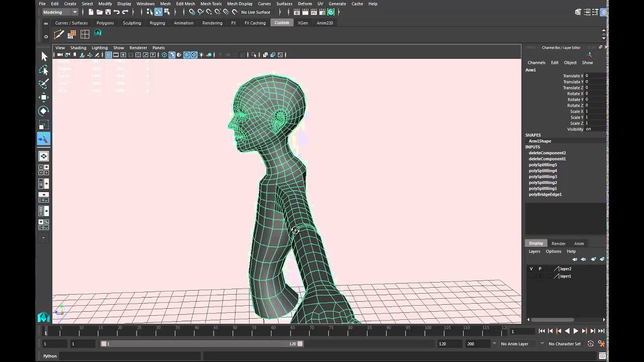Click the orange grid shelf icon

click(72, 34)
